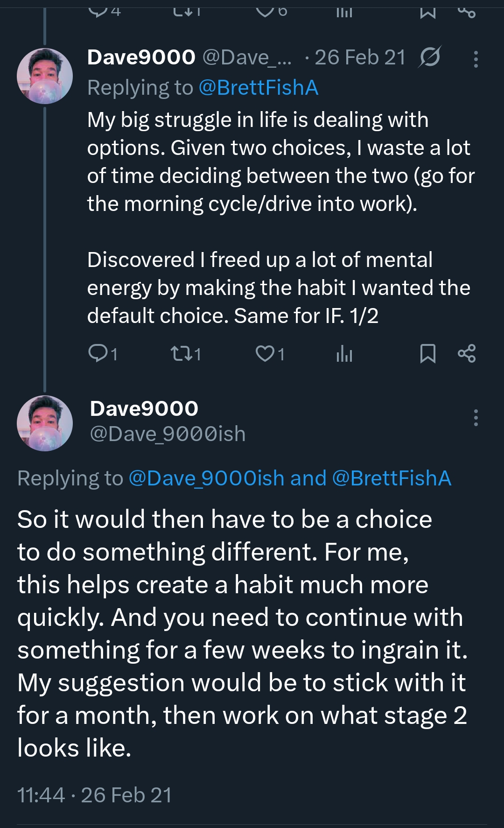The image size is (504, 828).
Task: Share the partially visible top tweet
Action: tap(466, 11)
